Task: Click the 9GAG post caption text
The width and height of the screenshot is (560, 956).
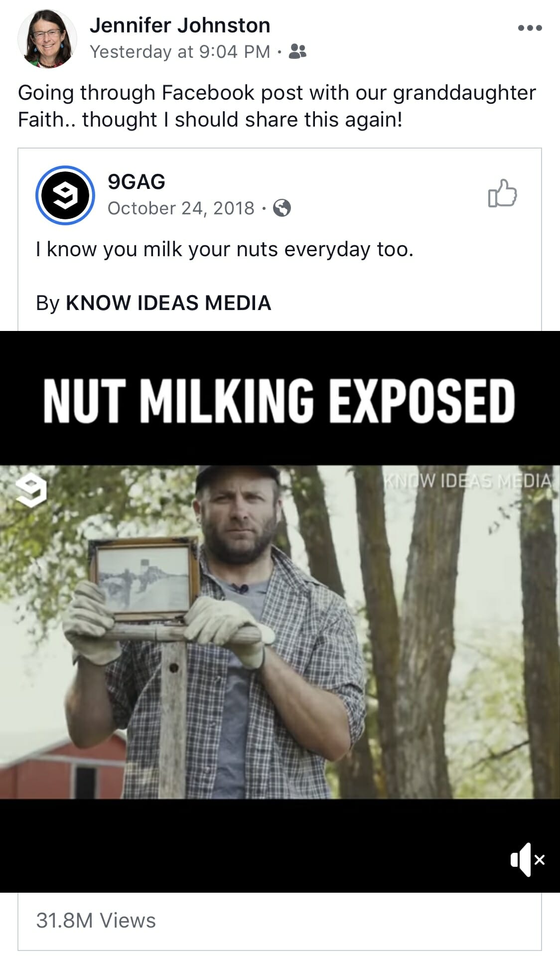Action: (x=225, y=249)
